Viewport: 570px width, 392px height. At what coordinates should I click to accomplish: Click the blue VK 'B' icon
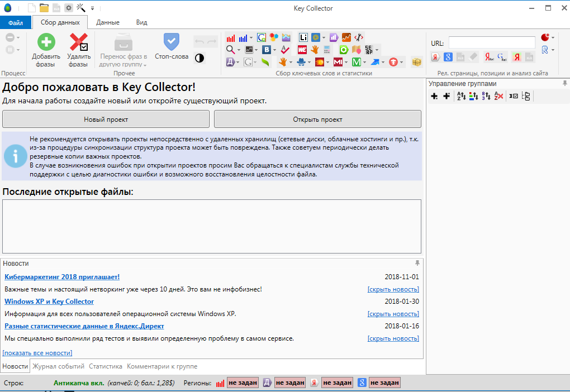click(267, 50)
